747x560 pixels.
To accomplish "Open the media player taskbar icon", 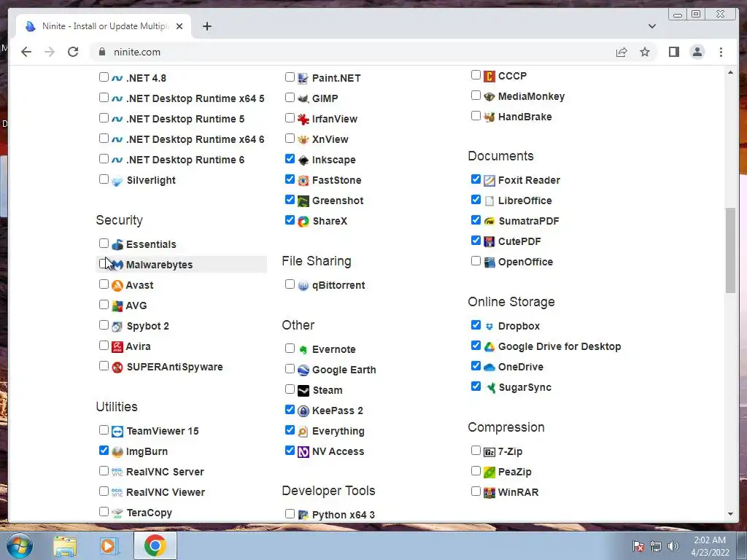I will pyautogui.click(x=108, y=545).
